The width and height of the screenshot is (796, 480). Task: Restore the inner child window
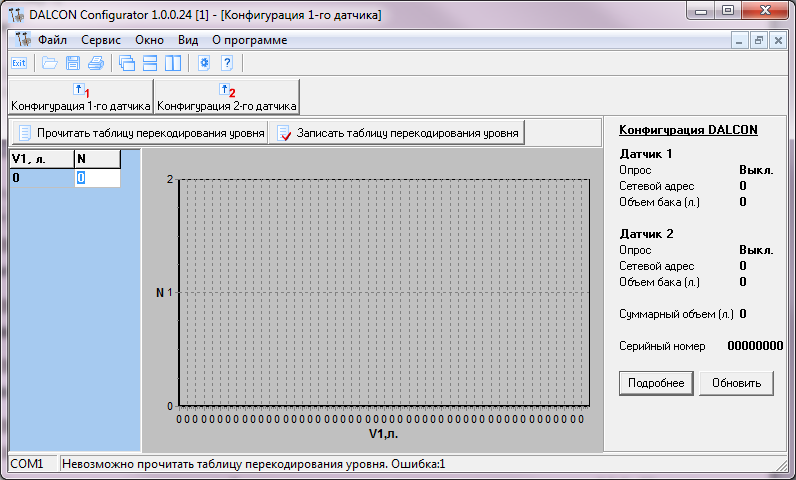[759, 40]
